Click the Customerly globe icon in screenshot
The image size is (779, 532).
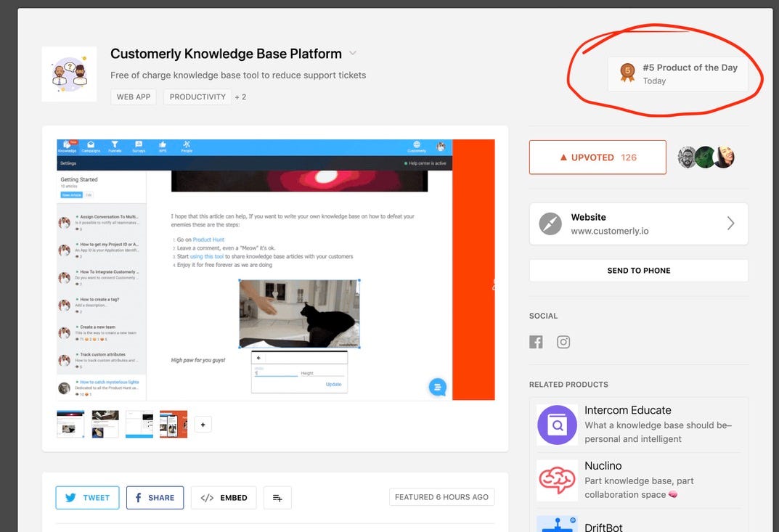point(417,147)
